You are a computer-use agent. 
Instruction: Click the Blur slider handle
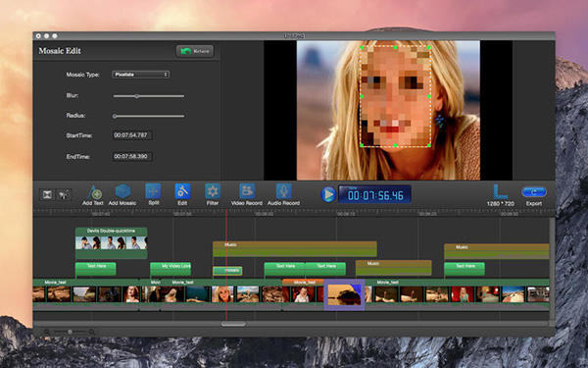137,96
